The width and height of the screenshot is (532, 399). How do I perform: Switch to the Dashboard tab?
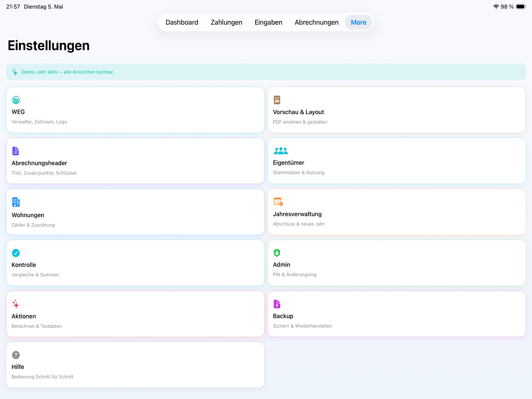[x=182, y=22]
